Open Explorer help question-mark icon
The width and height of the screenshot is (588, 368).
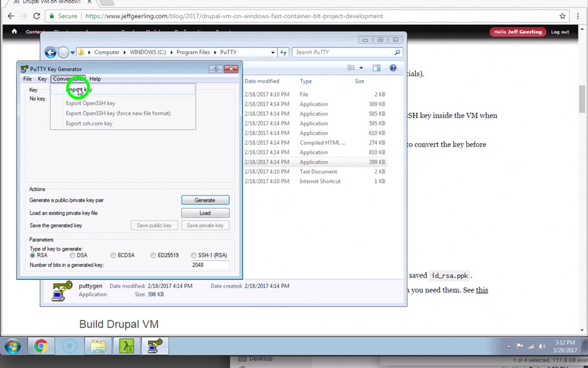[393, 68]
